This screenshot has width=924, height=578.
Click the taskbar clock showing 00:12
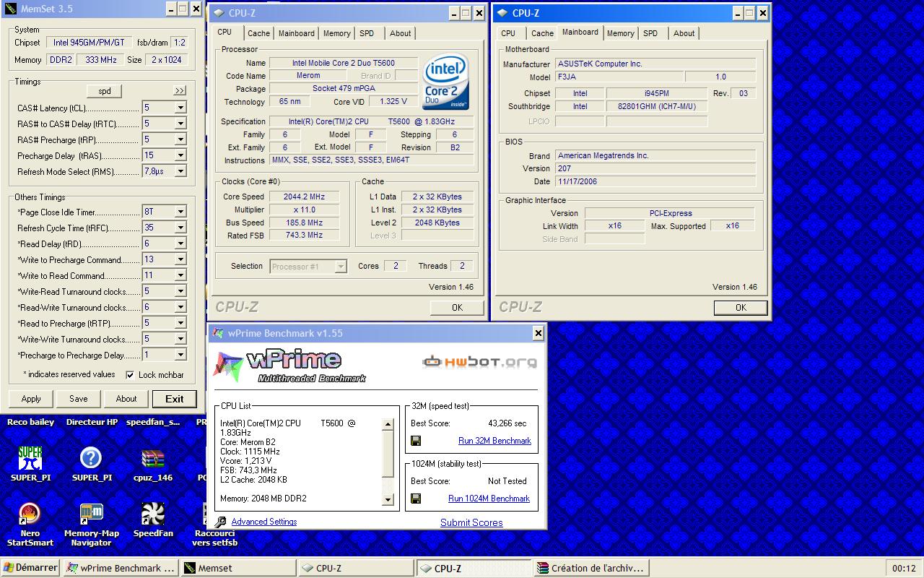pos(904,569)
